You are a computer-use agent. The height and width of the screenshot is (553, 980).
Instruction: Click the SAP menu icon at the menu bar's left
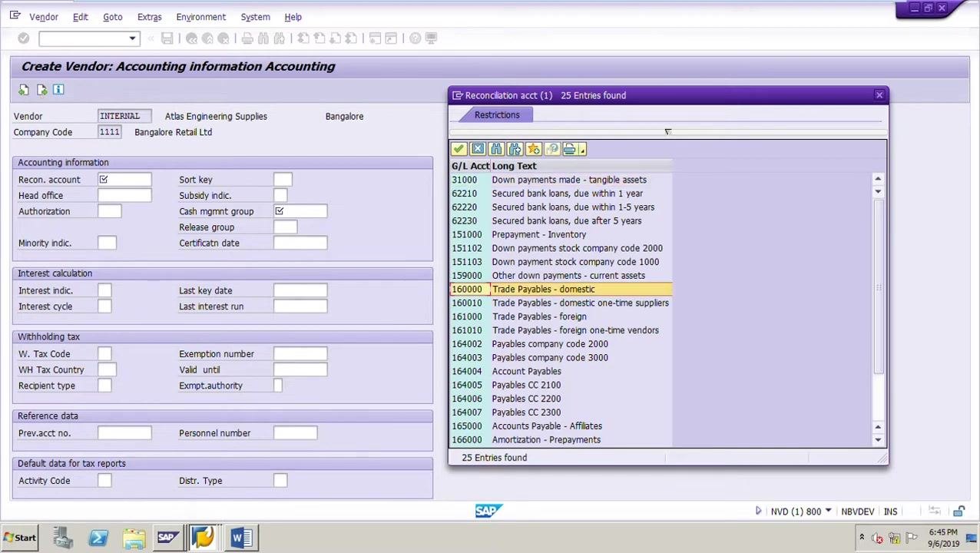click(15, 16)
